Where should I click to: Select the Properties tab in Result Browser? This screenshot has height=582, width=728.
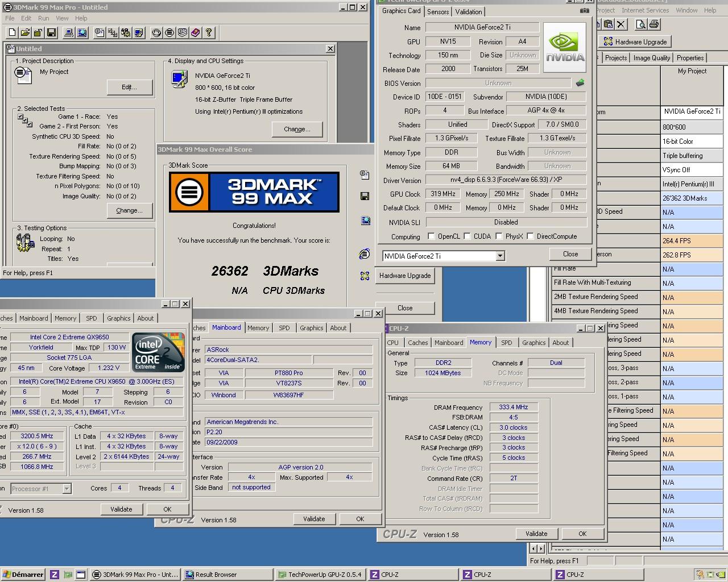point(690,58)
